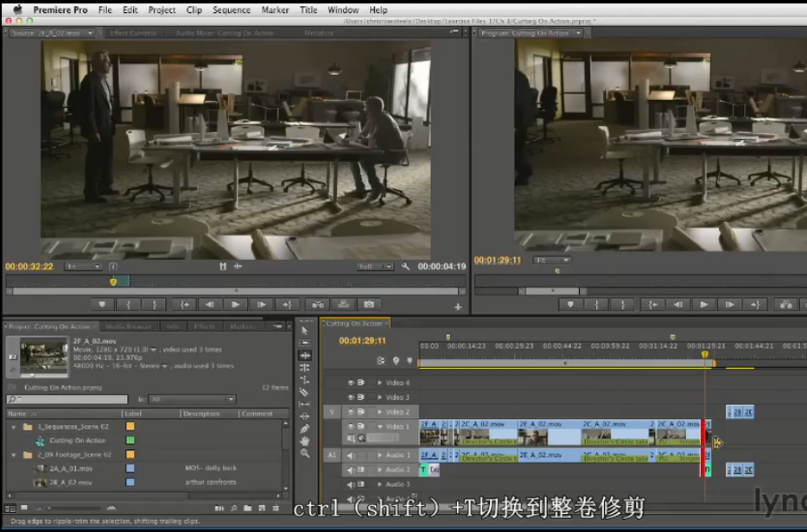The height and width of the screenshot is (532, 807).
Task: Expand the Video 2 track triangle
Action: [379, 412]
